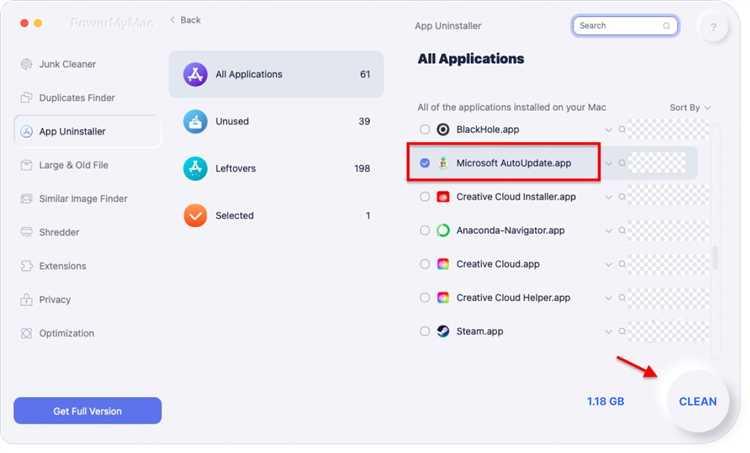The height and width of the screenshot is (453, 750).
Task: Click the orange Selected checkmark icon
Action: 195,216
